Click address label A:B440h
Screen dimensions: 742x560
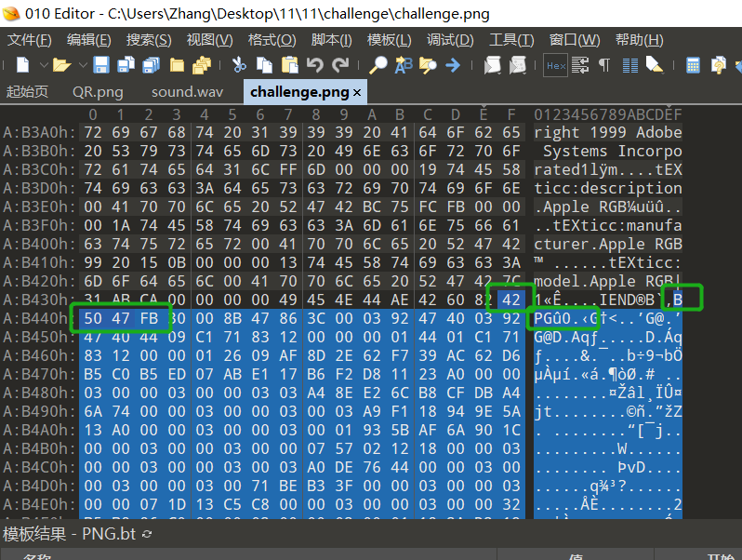pyautogui.click(x=39, y=318)
